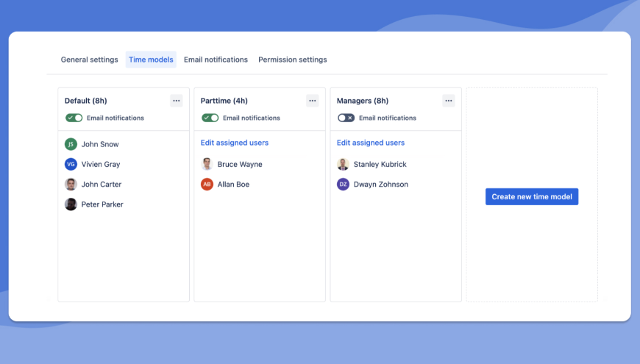Click Allan Boe's red AB avatar
Image resolution: width=640 pixels, height=364 pixels.
coord(207,184)
